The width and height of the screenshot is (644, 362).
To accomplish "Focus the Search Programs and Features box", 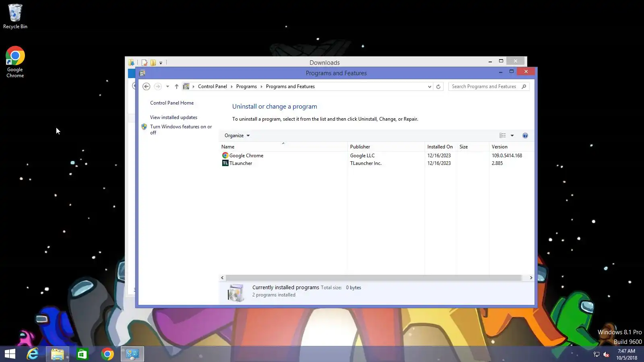I will click(x=484, y=86).
